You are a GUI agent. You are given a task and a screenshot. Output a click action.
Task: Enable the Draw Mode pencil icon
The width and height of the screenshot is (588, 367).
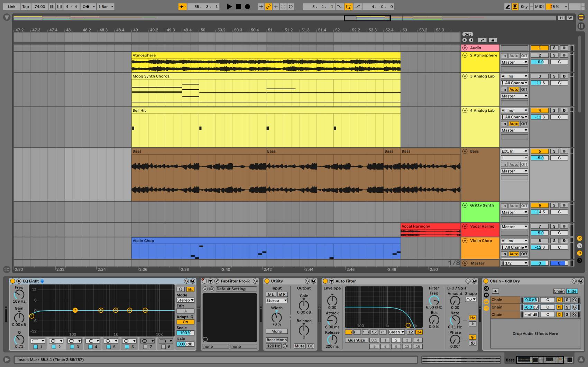tap(507, 7)
